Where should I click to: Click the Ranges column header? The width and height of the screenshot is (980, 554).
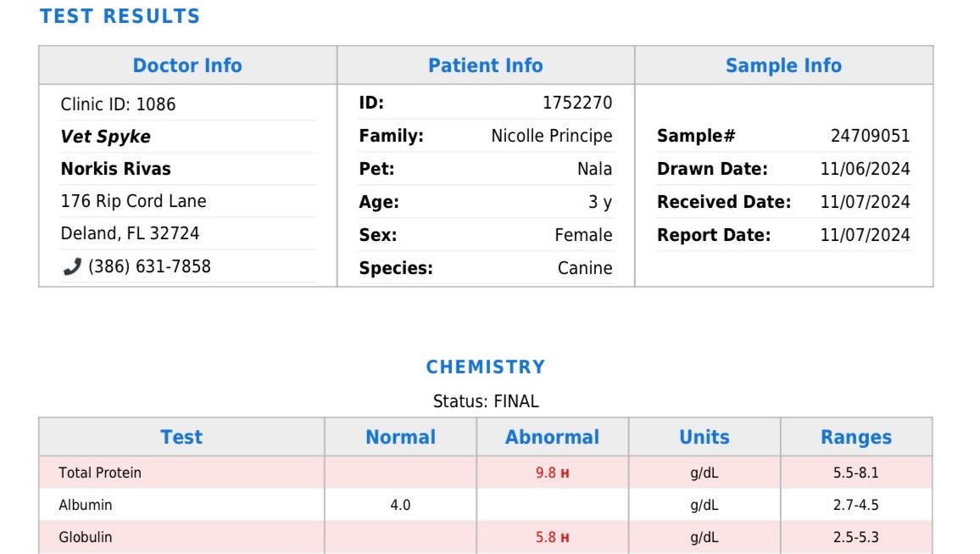click(x=856, y=437)
